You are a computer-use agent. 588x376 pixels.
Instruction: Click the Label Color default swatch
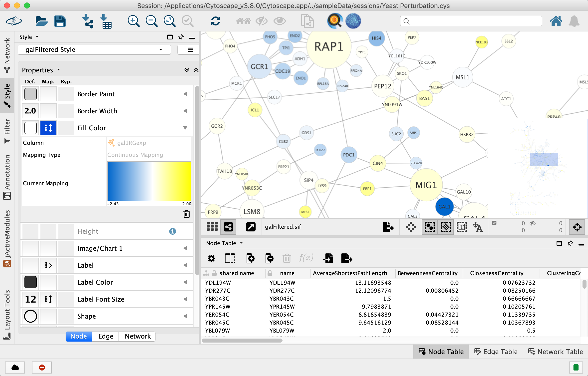click(x=30, y=282)
